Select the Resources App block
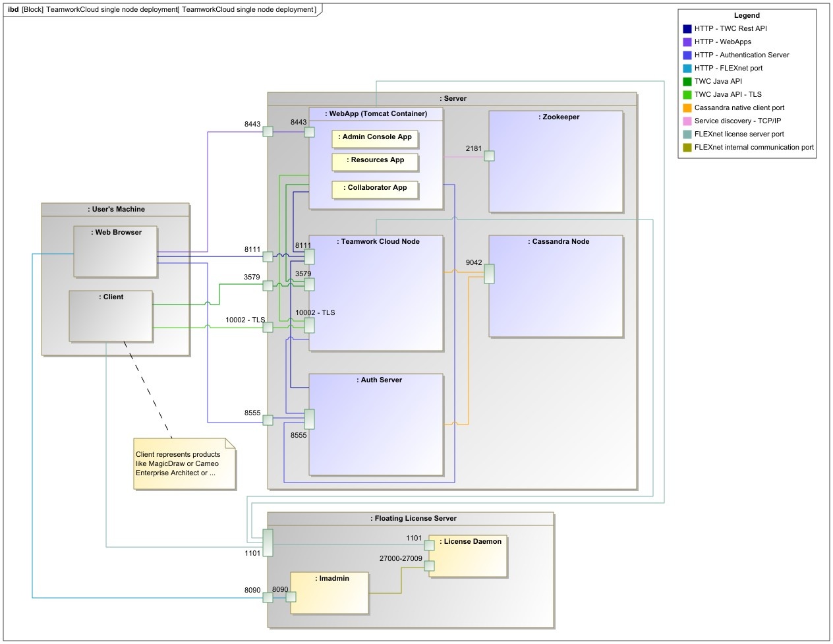The image size is (833, 644). (375, 161)
